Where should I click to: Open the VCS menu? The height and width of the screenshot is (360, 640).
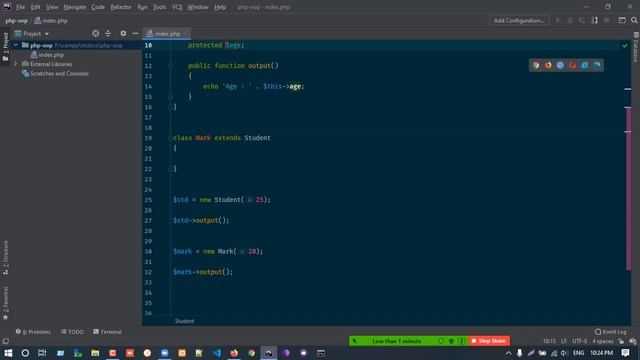(177, 7)
